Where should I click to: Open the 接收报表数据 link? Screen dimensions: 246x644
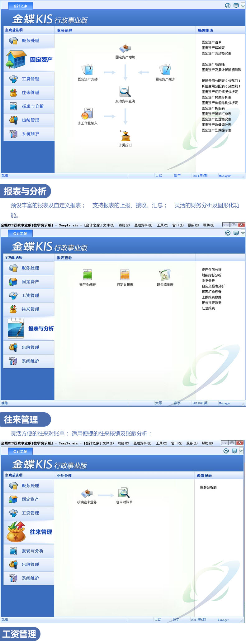click(211, 303)
